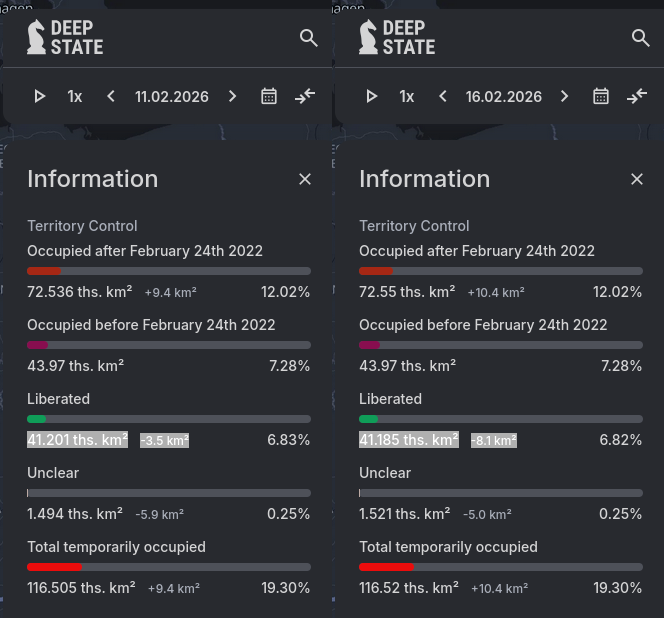Viewport: 664px width, 618px height.
Task: Click the Territory Control heading in the 16.02.2026 panel
Action: coord(415,226)
